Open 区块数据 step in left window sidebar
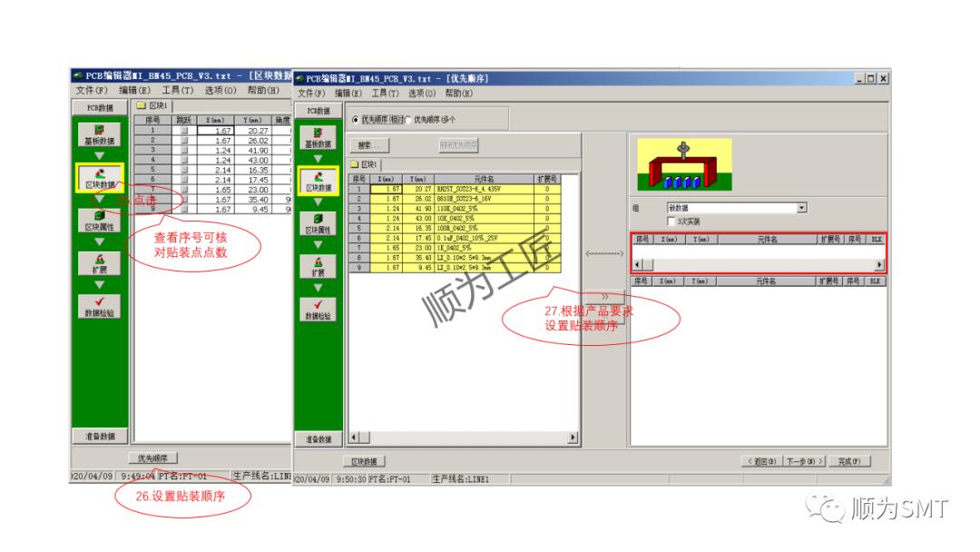980x552 pixels. 100,178
